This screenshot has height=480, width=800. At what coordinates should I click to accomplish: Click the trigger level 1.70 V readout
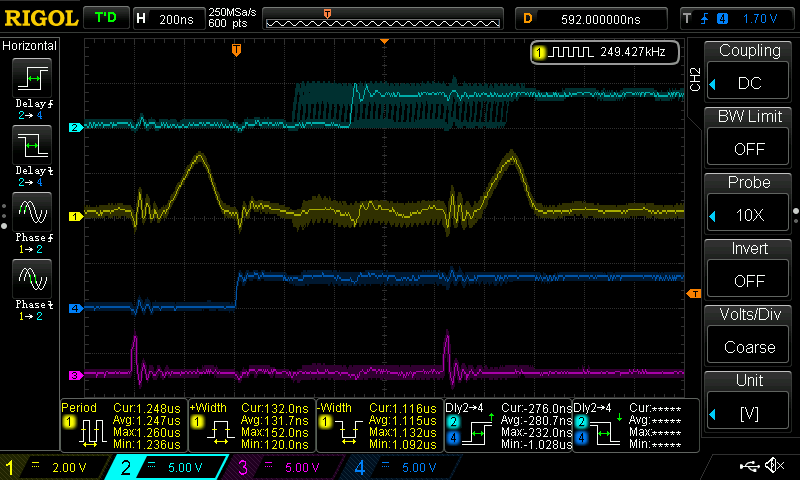pos(760,19)
